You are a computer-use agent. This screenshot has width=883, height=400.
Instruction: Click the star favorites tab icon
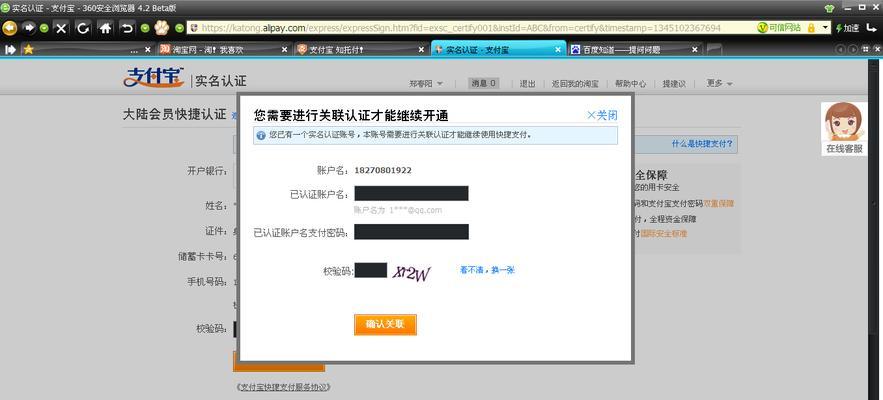(x=28, y=50)
